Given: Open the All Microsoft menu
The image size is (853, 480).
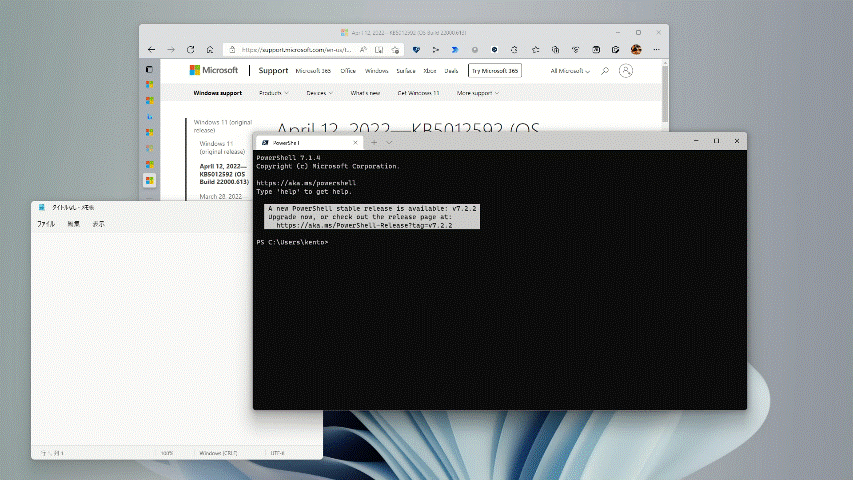Looking at the screenshot, I should click(x=570, y=71).
